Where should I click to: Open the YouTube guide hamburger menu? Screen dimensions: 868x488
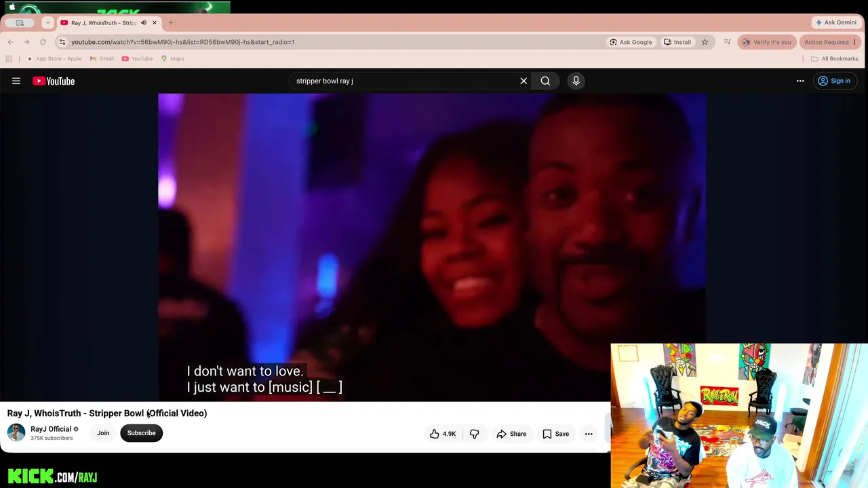pos(16,81)
